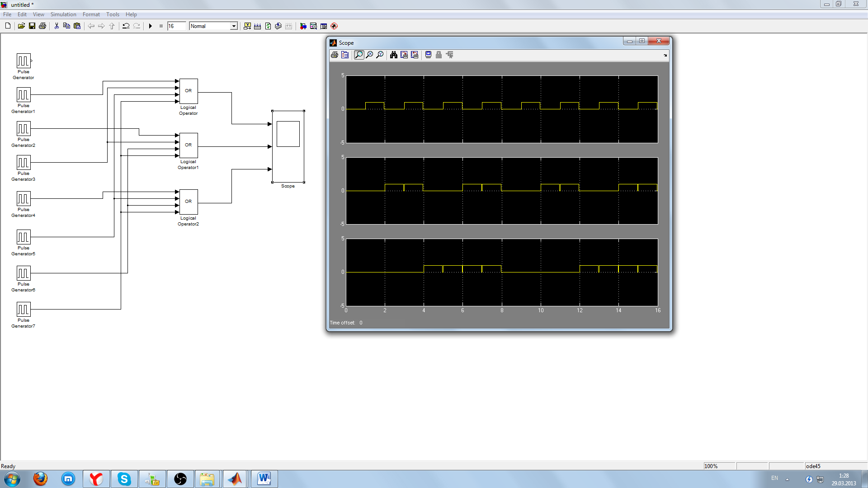Start the simulation
Viewport: 868px width, 488px height.
pyautogui.click(x=151, y=26)
